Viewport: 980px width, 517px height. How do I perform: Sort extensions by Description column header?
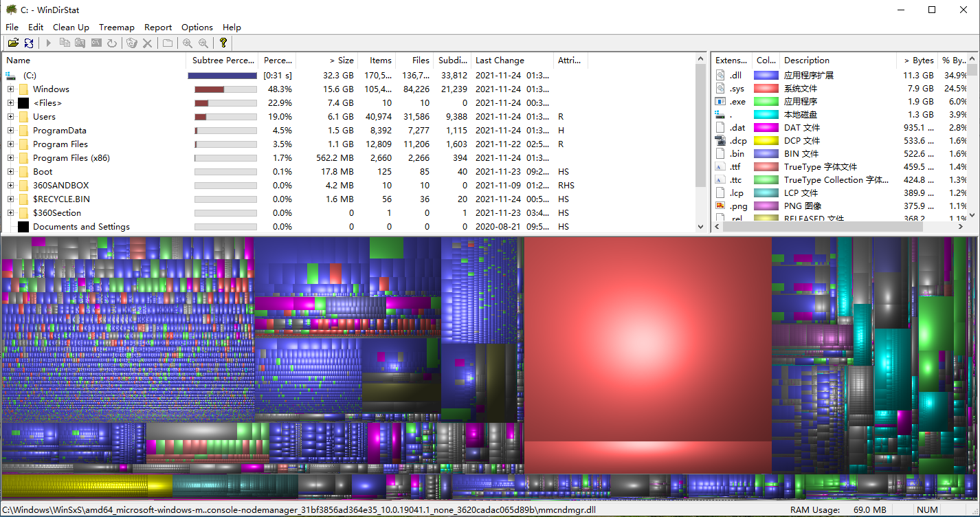(x=838, y=60)
